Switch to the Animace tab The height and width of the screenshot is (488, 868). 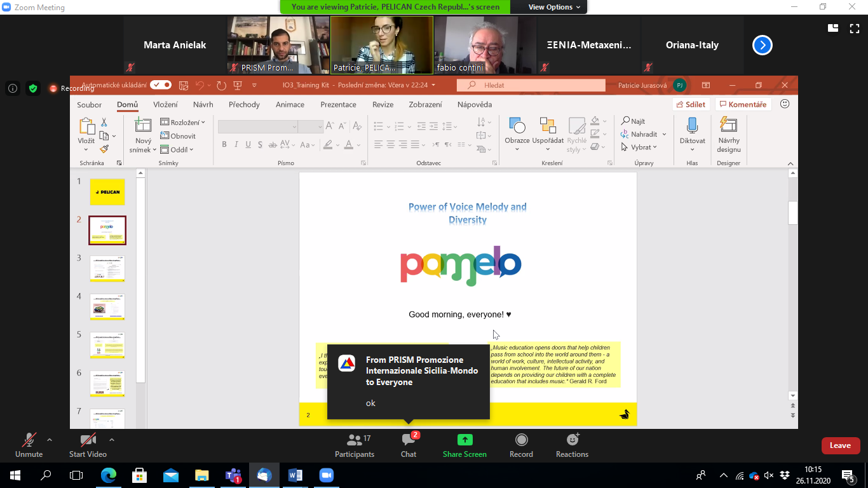point(290,104)
